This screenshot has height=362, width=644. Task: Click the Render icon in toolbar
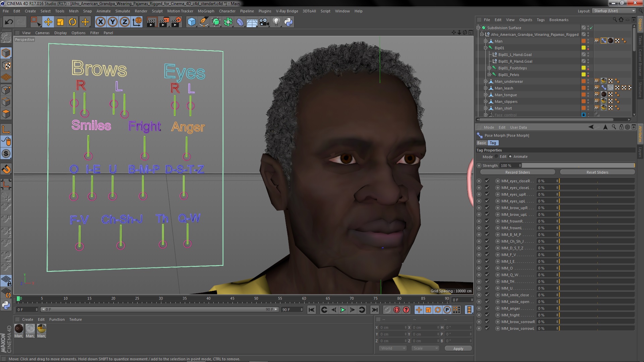tap(152, 22)
